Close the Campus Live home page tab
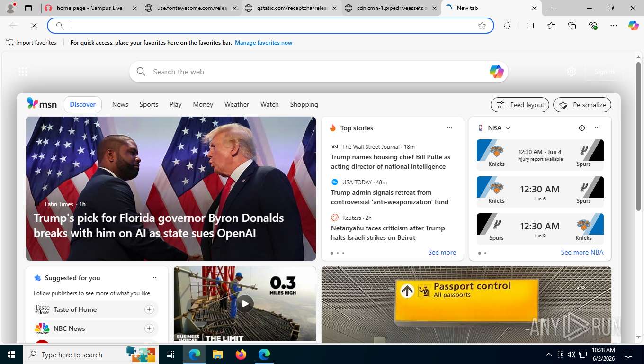 (134, 8)
